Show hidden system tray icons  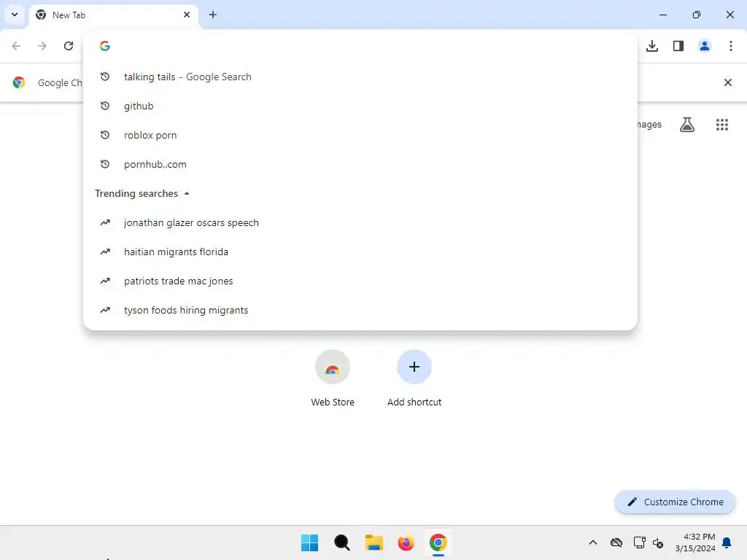[592, 542]
